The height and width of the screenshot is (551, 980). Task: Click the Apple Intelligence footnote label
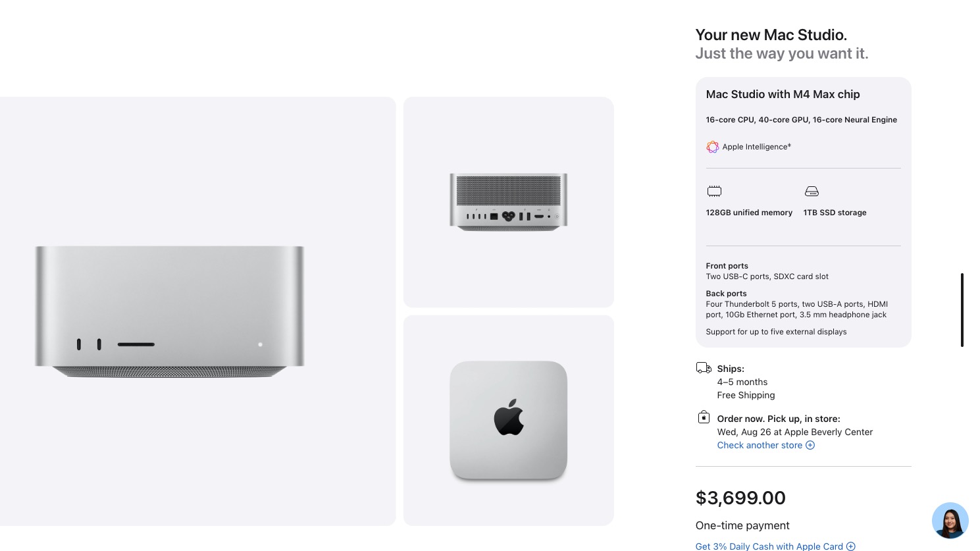point(756,147)
